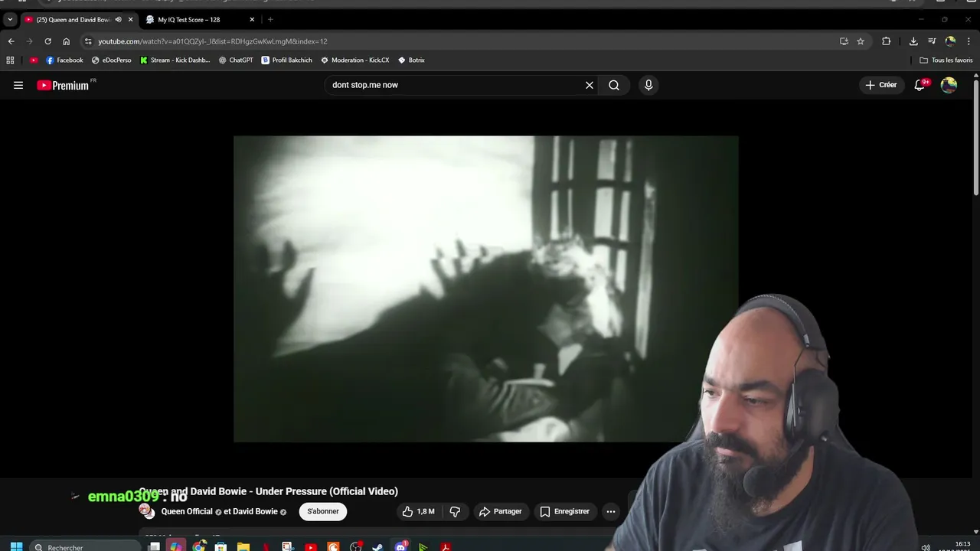Install app from address bar icon
This screenshot has height=551, width=980.
click(x=844, y=41)
